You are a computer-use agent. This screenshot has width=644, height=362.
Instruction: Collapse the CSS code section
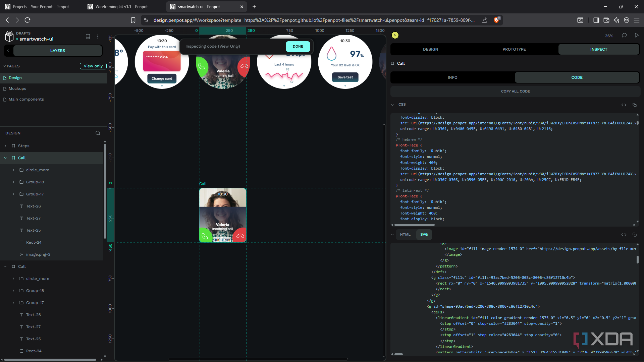(x=392, y=105)
